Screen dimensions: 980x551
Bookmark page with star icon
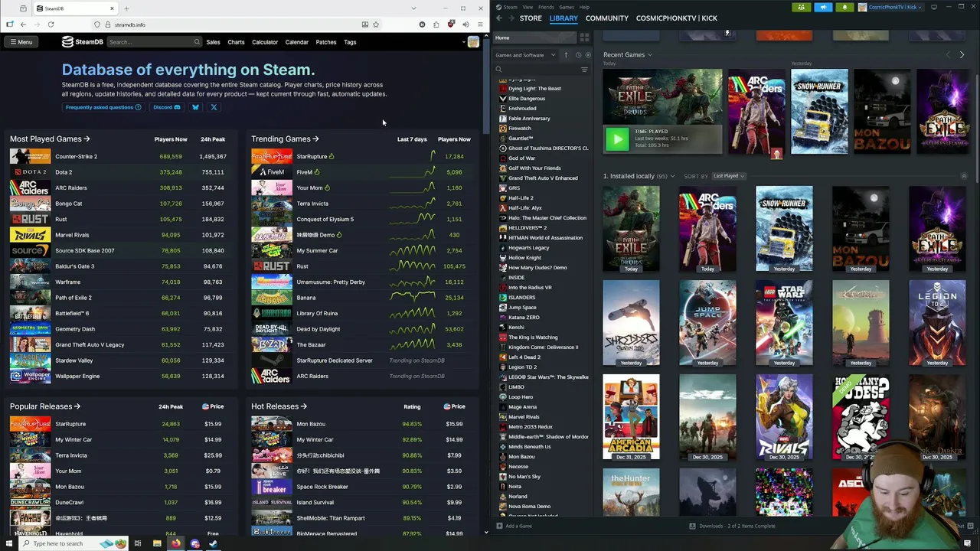pos(376,24)
